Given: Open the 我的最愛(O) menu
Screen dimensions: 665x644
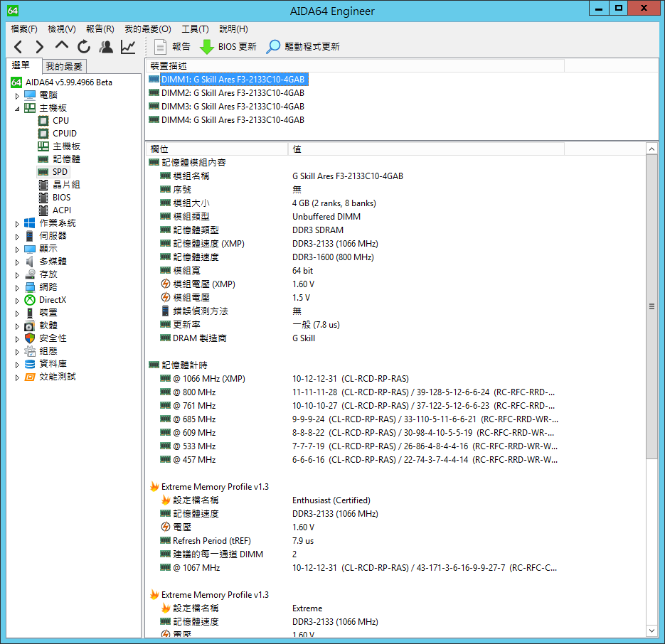Looking at the screenshot, I should 148,29.
